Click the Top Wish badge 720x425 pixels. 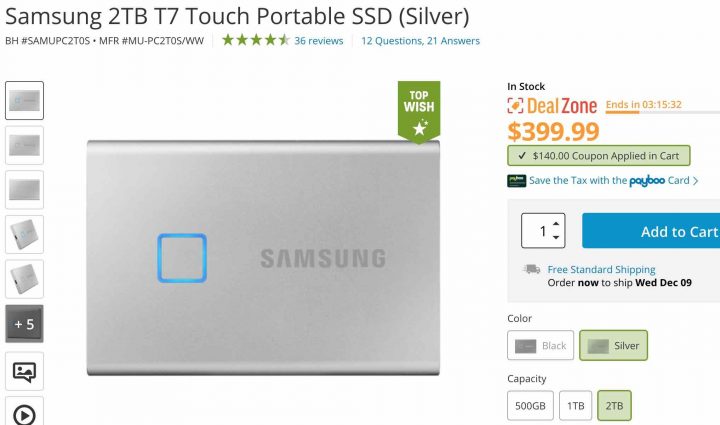click(419, 112)
